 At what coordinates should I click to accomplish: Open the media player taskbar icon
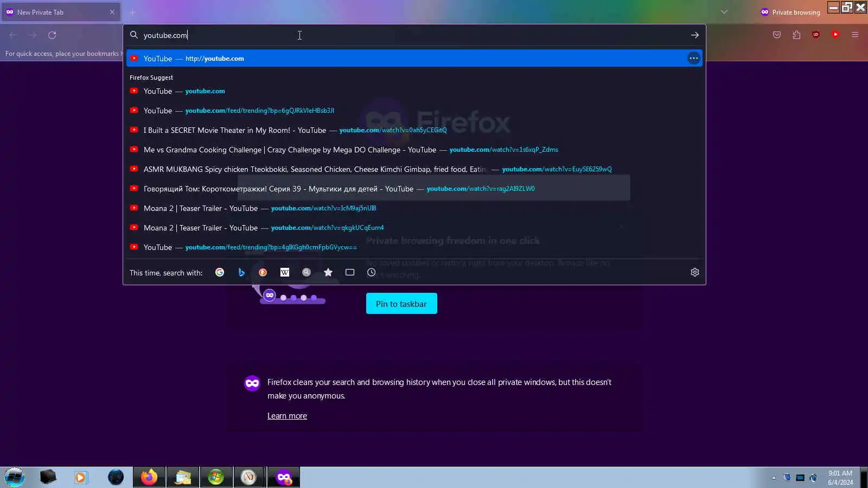(x=81, y=477)
